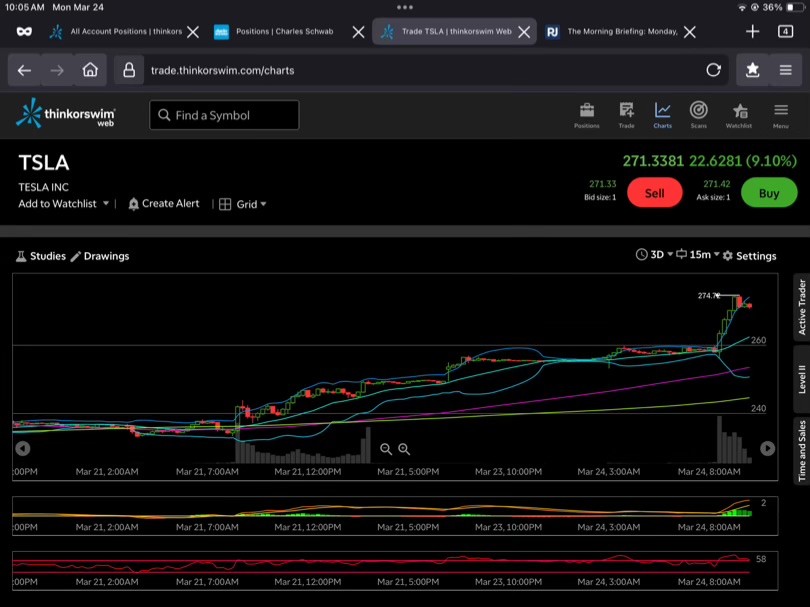Click the green Buy button

pyautogui.click(x=769, y=193)
